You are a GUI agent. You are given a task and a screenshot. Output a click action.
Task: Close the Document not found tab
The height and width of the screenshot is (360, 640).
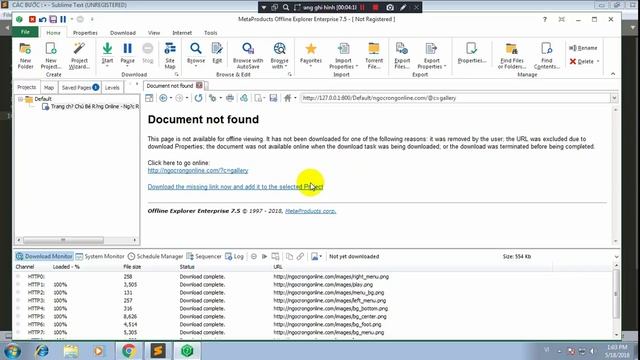pos(199,85)
